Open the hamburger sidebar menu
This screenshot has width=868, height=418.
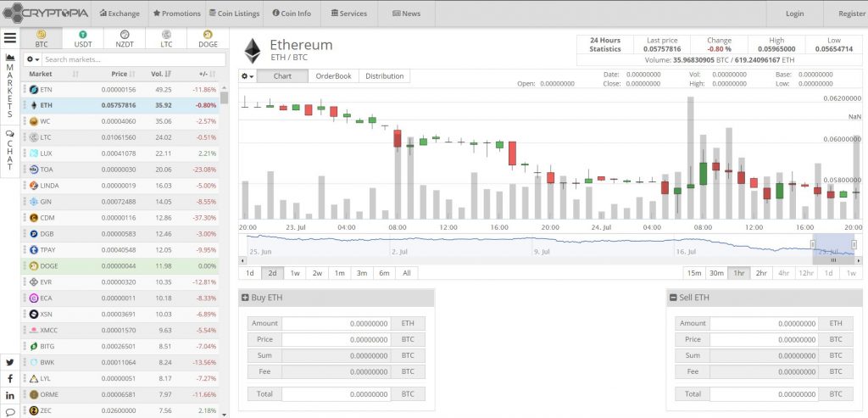10,37
